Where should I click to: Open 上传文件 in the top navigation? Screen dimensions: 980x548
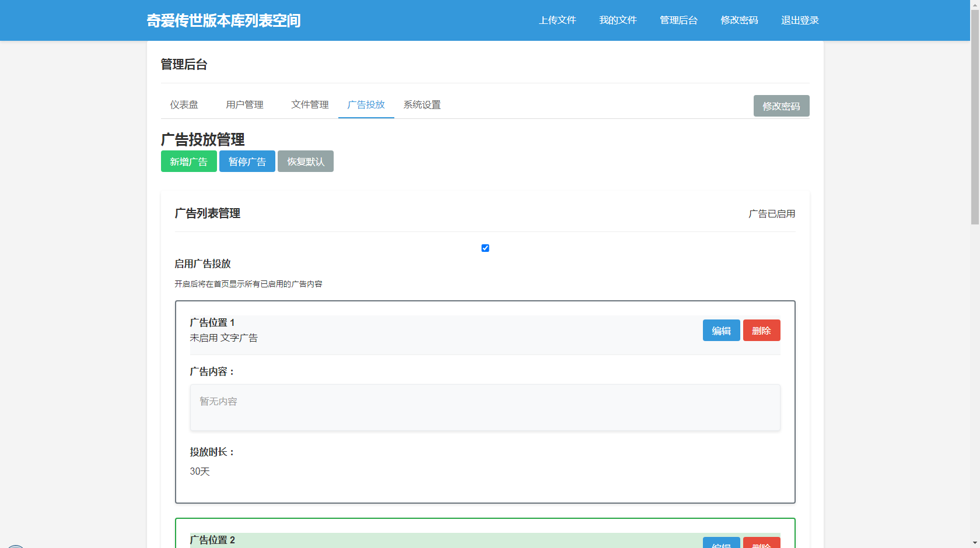tap(557, 20)
